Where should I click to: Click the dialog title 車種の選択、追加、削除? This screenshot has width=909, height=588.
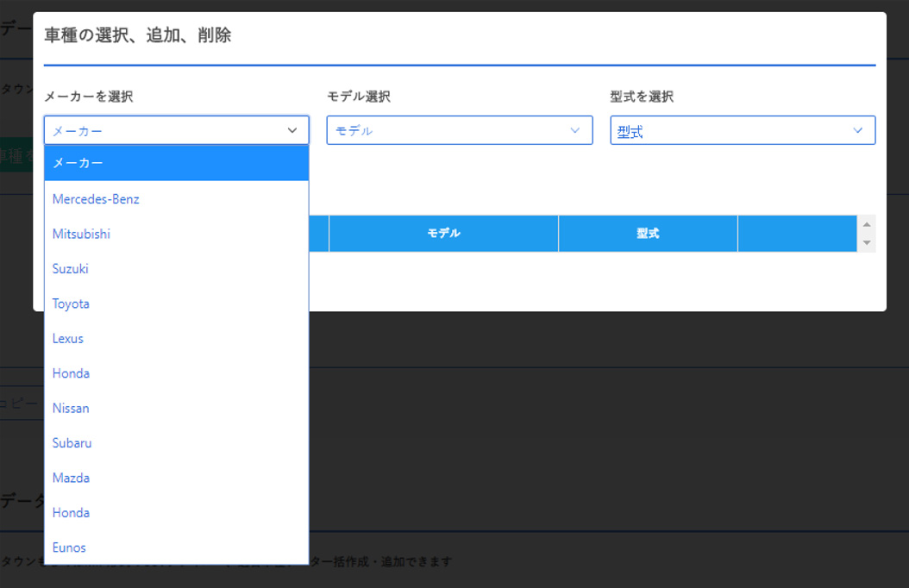click(138, 35)
